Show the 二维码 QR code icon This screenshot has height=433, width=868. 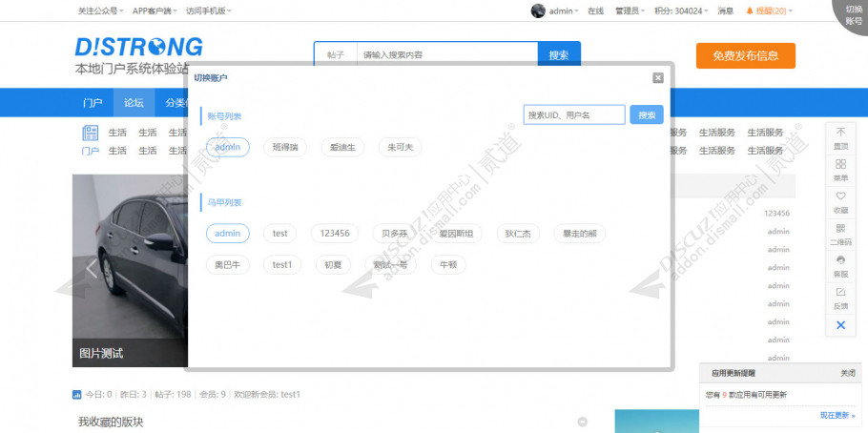(840, 233)
